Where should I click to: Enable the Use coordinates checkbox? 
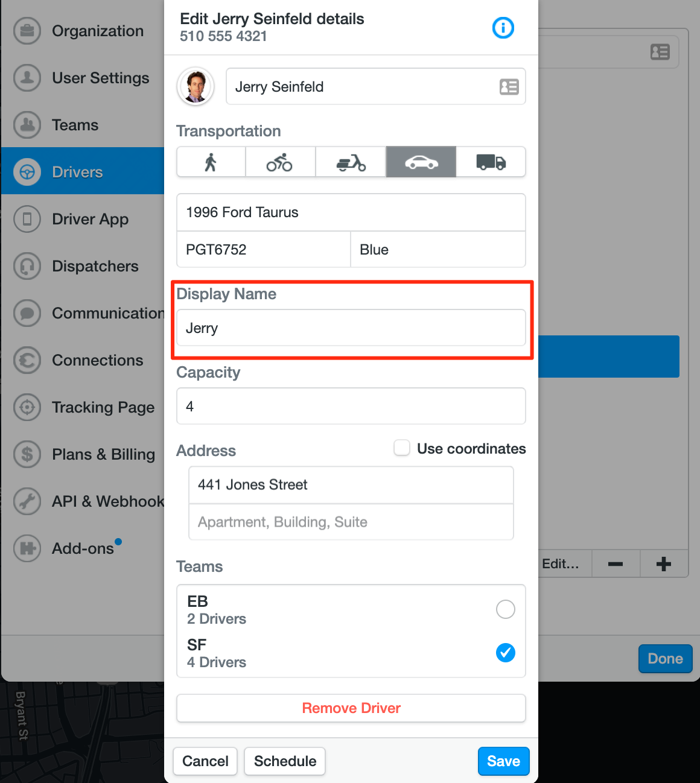coord(402,448)
